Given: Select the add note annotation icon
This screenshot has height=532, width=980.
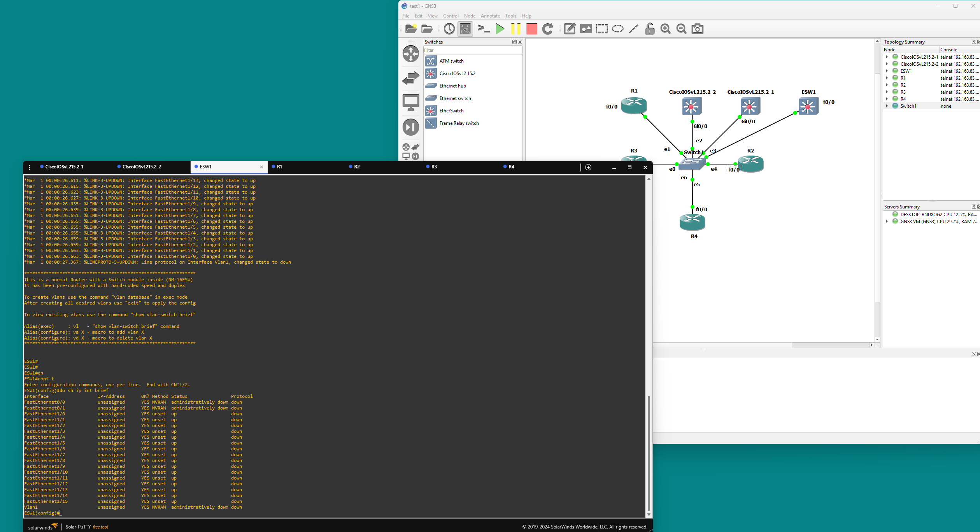Looking at the screenshot, I should click(x=570, y=29).
